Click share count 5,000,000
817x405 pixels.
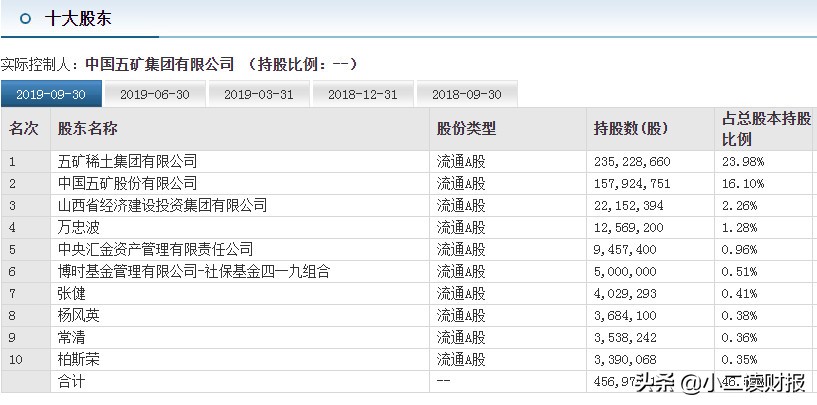pyautogui.click(x=625, y=272)
